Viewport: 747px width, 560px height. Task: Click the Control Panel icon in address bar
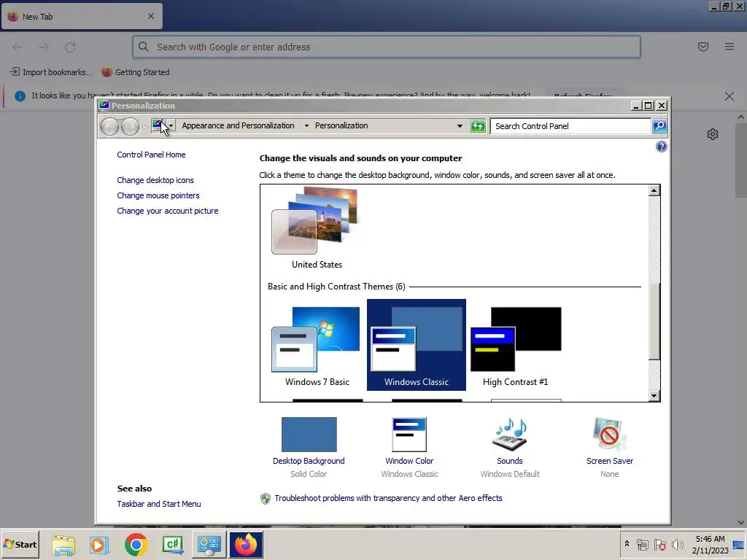coord(158,125)
